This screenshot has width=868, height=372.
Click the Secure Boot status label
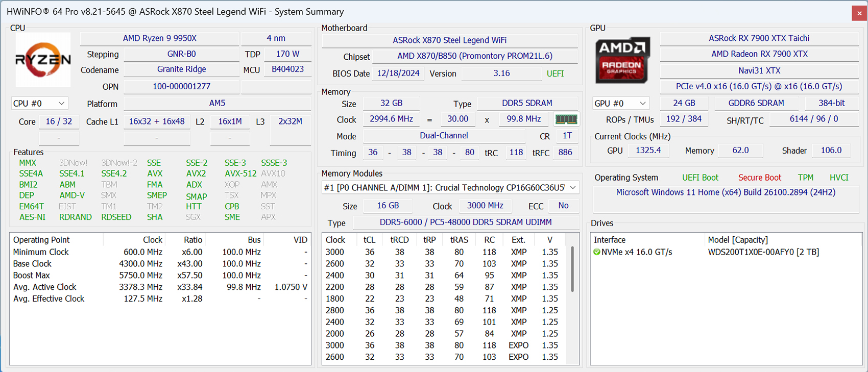coord(759,178)
